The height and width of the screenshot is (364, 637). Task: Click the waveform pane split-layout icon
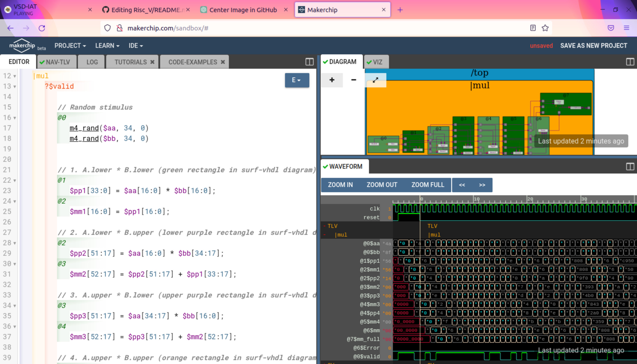coord(630,167)
